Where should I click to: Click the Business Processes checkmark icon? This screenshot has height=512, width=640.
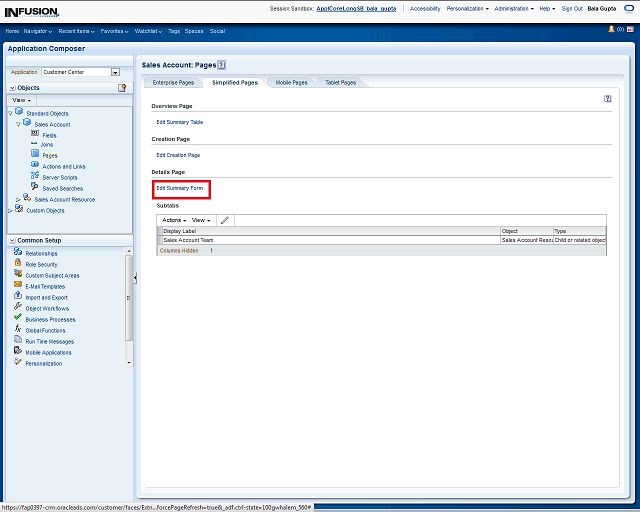[18, 319]
